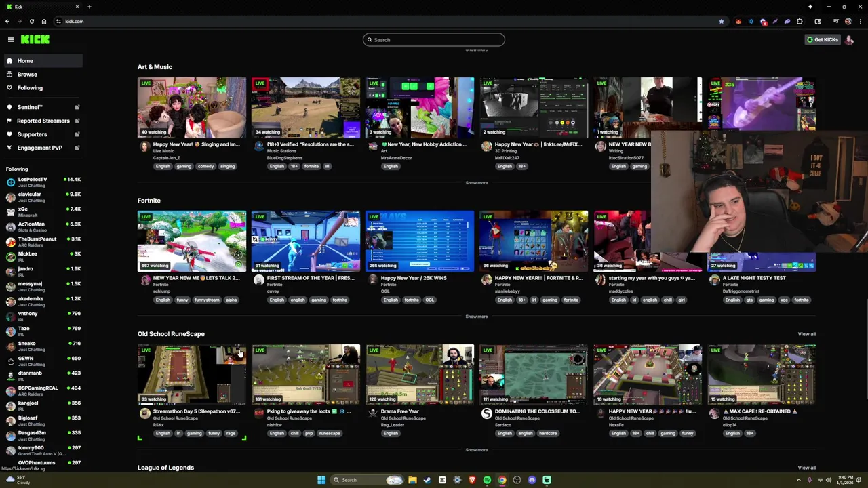
Task: Open Discord from the taskbar
Action: coord(532,480)
